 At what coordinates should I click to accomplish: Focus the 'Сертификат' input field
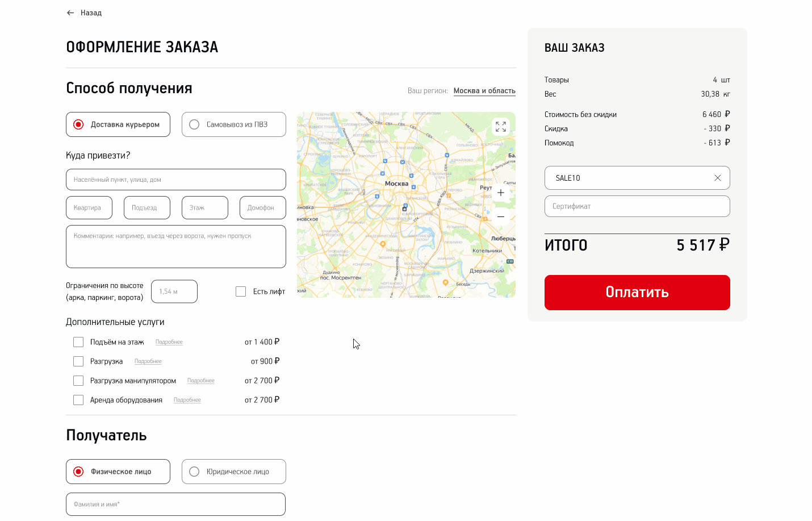tap(637, 206)
